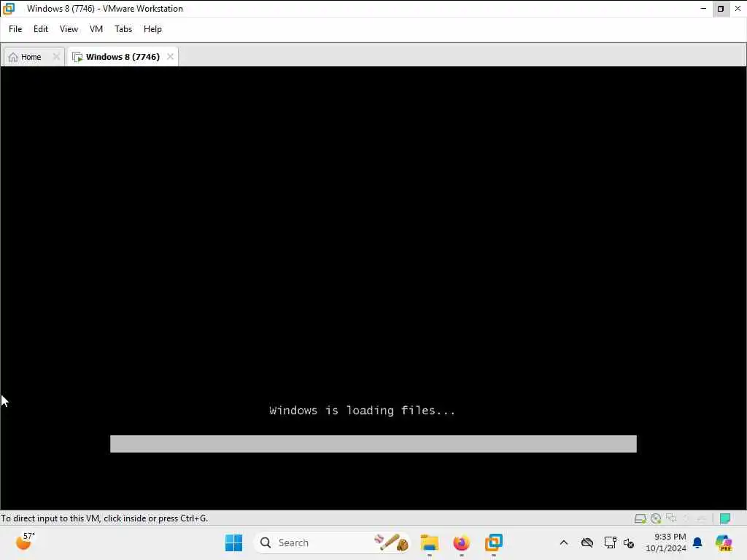747x560 pixels.
Task: Open the weather widget showing 57°
Action: [x=25, y=542]
